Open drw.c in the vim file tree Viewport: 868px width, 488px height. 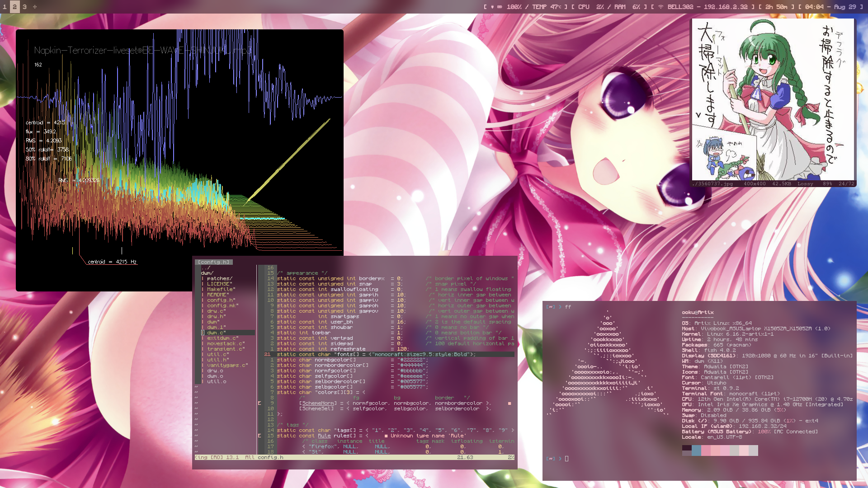click(216, 311)
